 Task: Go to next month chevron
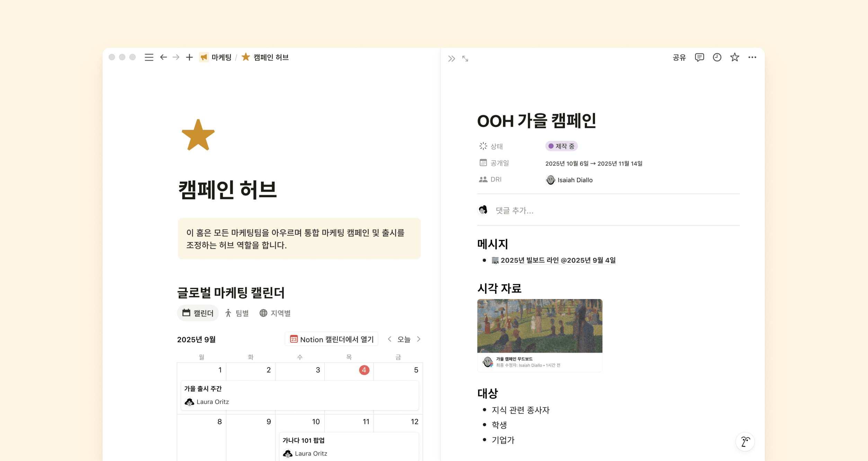point(419,339)
